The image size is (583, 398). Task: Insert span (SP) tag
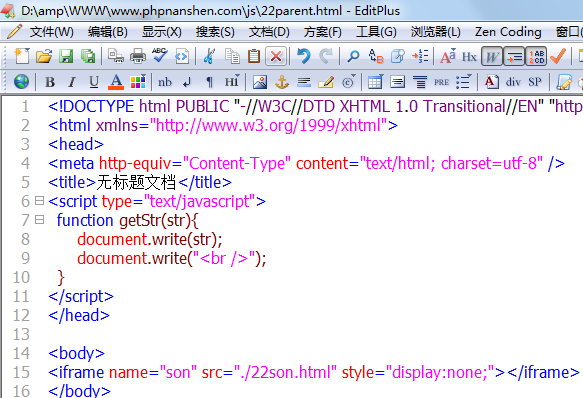[x=535, y=82]
